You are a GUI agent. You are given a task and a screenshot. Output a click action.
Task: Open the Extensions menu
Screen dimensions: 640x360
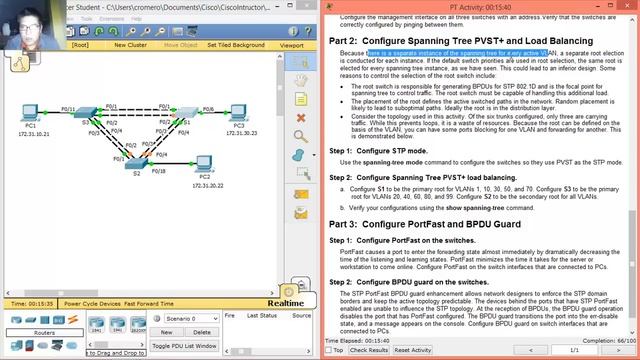pos(111,19)
